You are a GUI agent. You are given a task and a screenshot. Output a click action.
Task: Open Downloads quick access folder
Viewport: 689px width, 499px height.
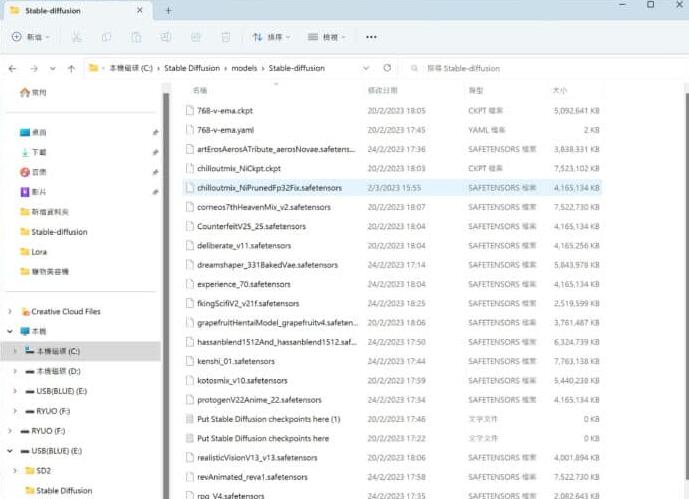click(33, 152)
